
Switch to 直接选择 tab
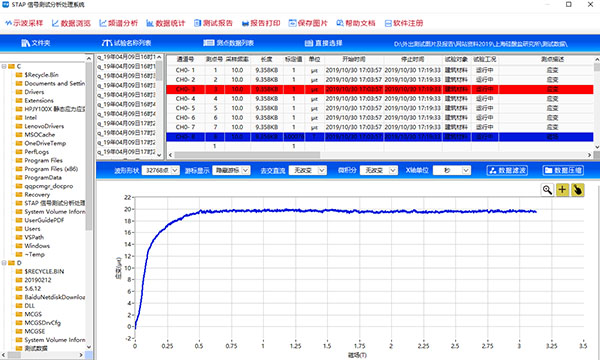point(323,43)
